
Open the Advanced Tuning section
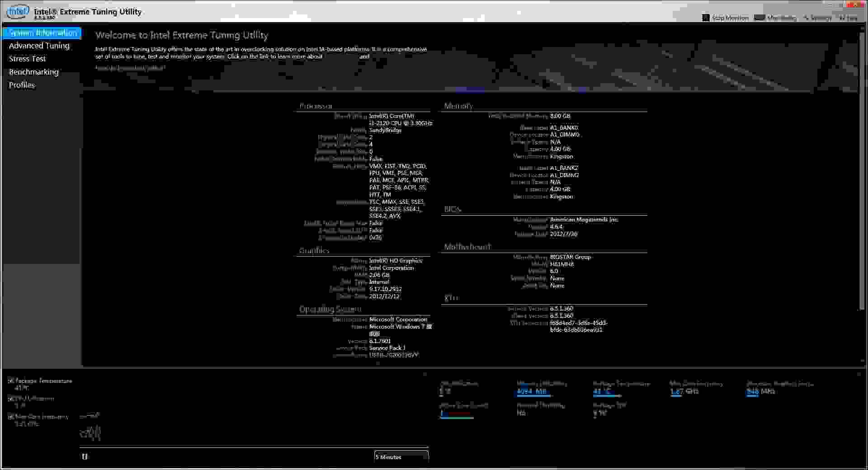(39, 46)
